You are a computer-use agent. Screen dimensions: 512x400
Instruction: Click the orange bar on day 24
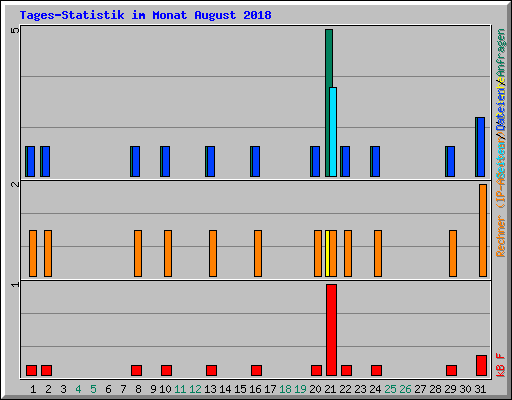[378, 253]
